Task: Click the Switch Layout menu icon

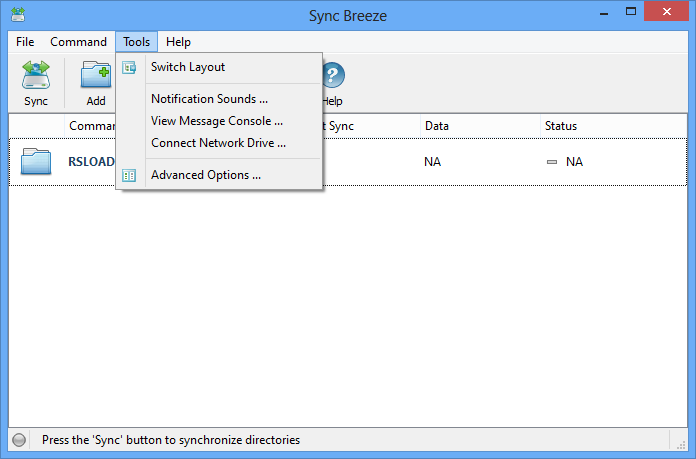Action: click(x=129, y=67)
